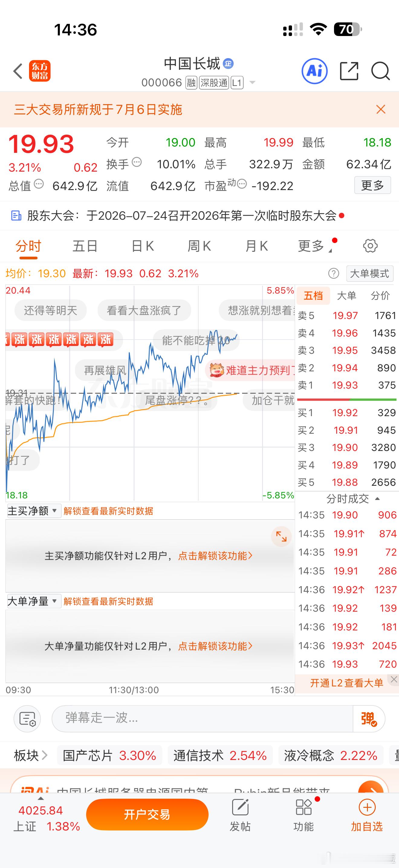
Task: Open the 股东大会 announcement document icon
Action: 16,215
